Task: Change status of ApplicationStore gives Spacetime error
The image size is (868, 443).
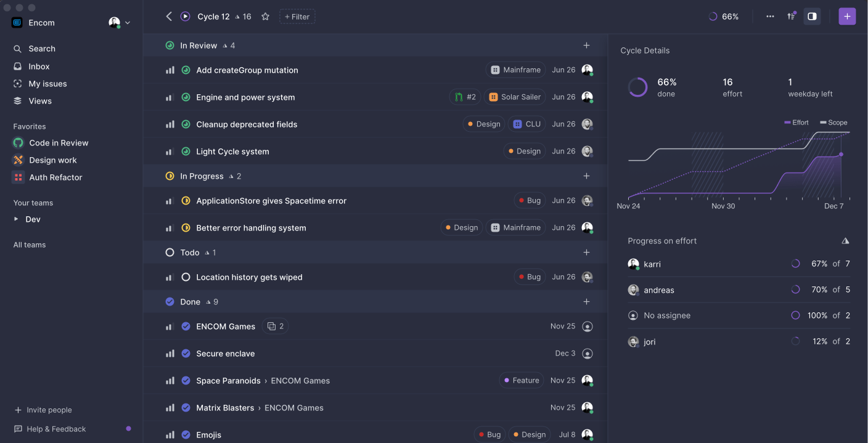Action: pos(186,200)
